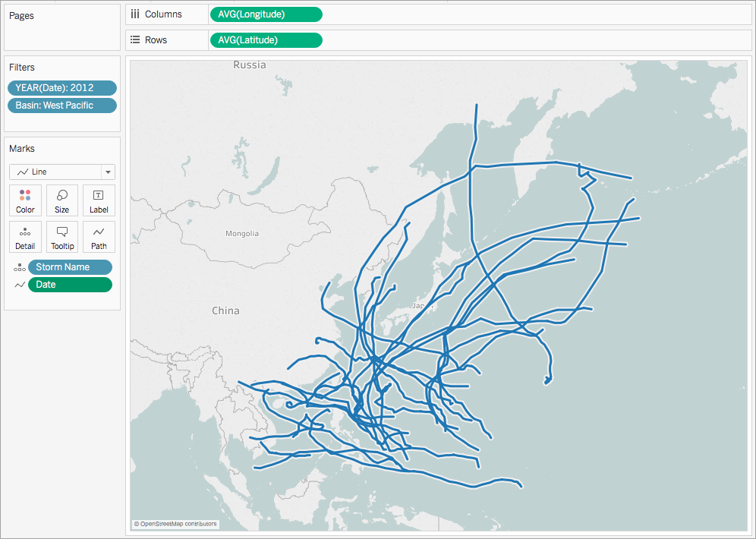Open the Path marks card
The image size is (756, 539).
(99, 237)
